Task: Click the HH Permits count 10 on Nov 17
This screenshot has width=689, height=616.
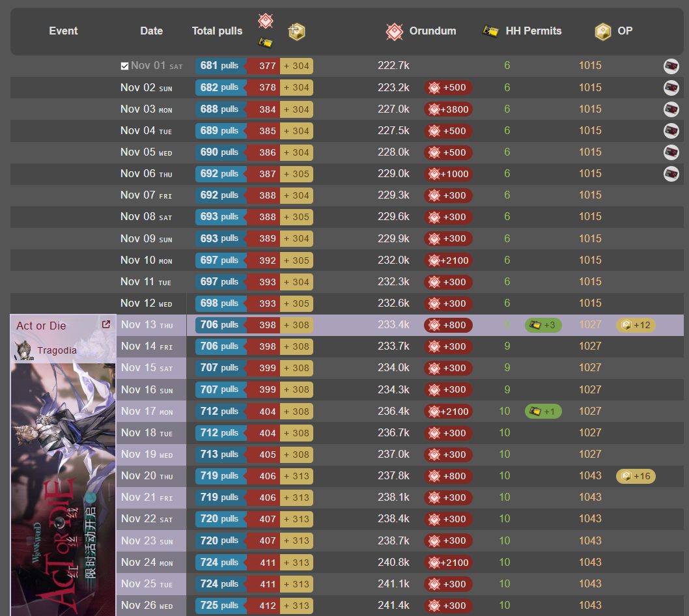Action: [x=505, y=412]
